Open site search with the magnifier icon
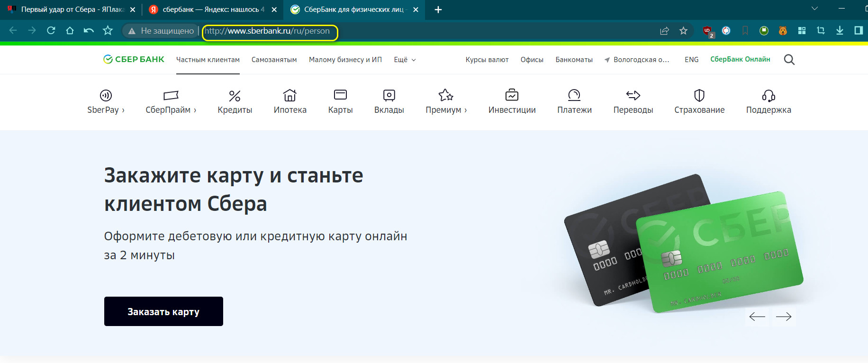The height and width of the screenshot is (363, 868). click(789, 60)
